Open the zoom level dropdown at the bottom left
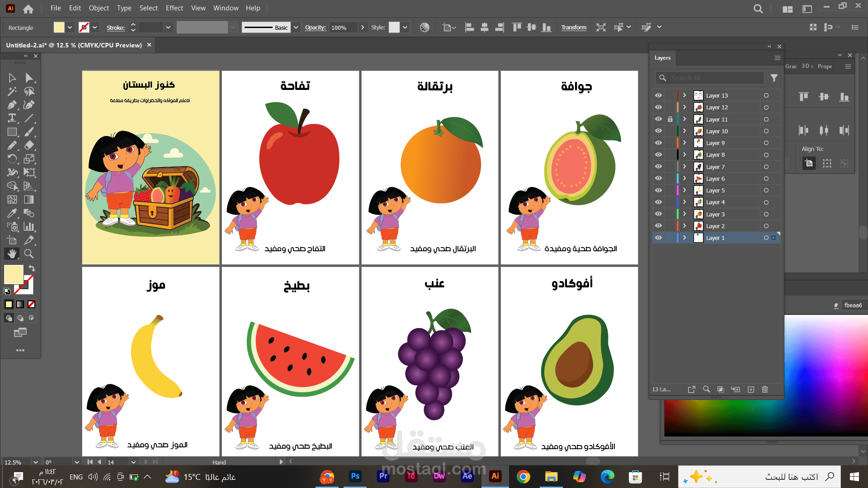The image size is (868, 488). (x=35, y=462)
